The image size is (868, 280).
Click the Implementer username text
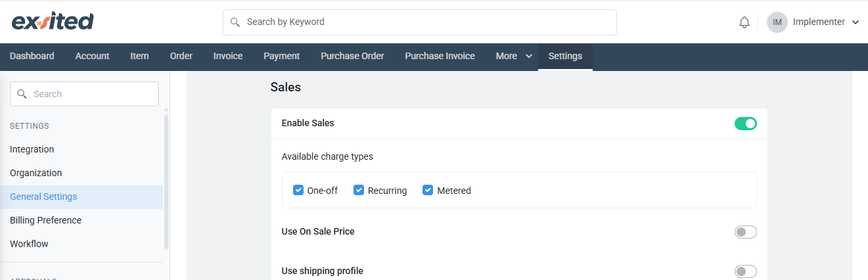[819, 22]
